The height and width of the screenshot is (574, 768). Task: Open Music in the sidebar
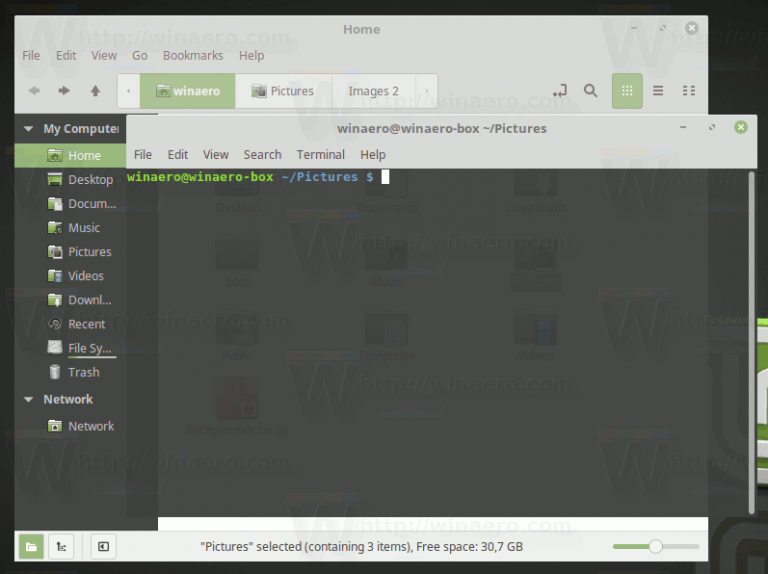[70, 228]
